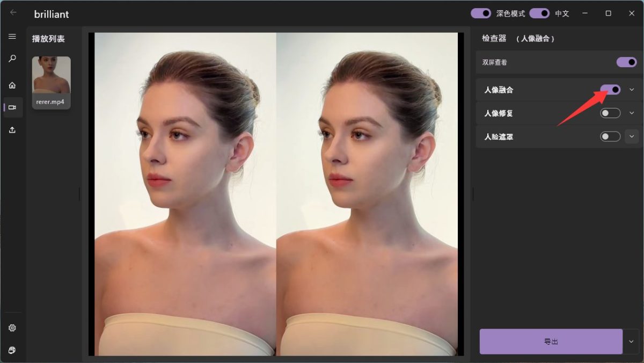Turn off the 双屏查看 switch

(x=626, y=62)
